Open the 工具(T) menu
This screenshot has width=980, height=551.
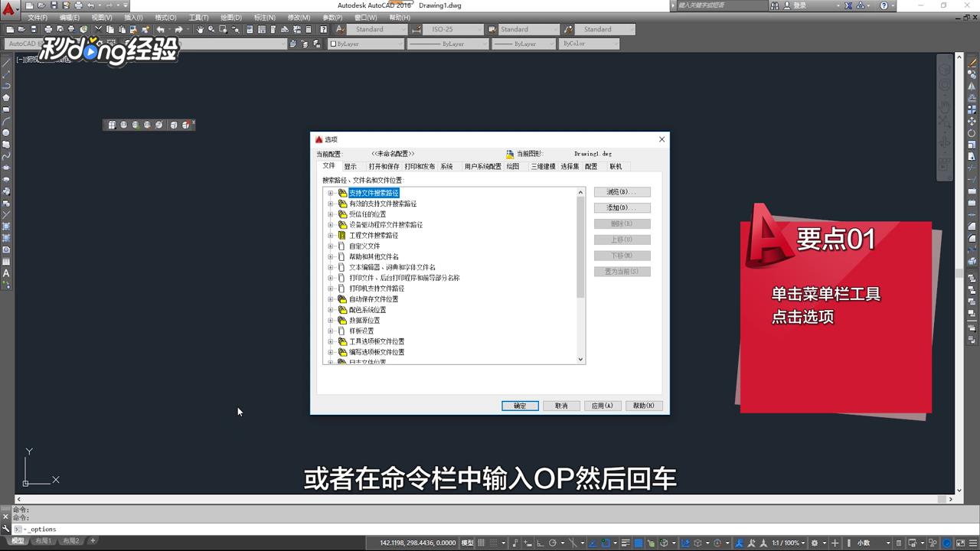click(x=198, y=18)
